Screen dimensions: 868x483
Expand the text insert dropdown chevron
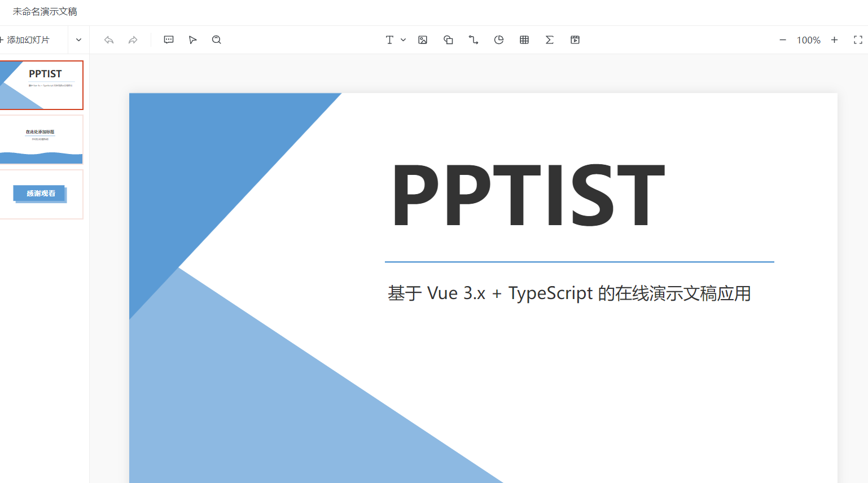pyautogui.click(x=402, y=39)
